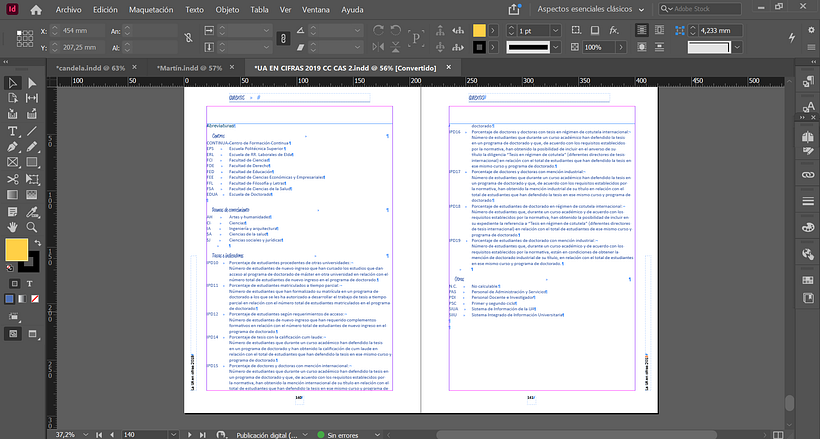Image resolution: width=820 pixels, height=439 pixels.
Task: Jump to the first page
Action: coord(99,434)
